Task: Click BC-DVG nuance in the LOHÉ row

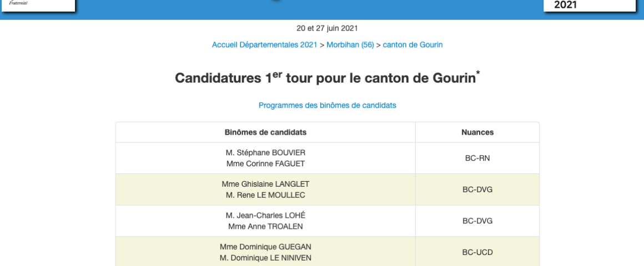Action: [477, 221]
